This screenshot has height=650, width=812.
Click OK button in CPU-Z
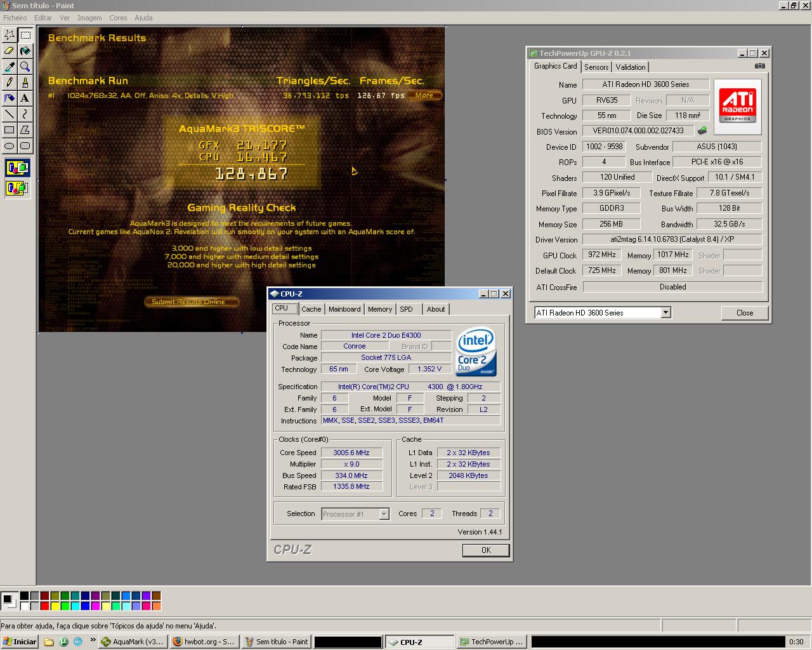[486, 550]
